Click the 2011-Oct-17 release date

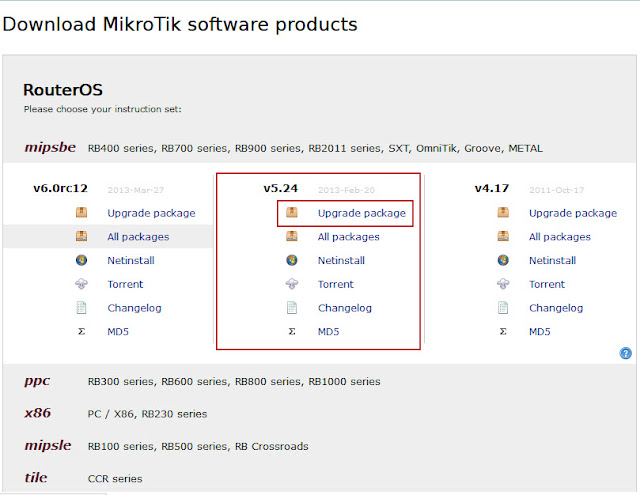coord(557,190)
